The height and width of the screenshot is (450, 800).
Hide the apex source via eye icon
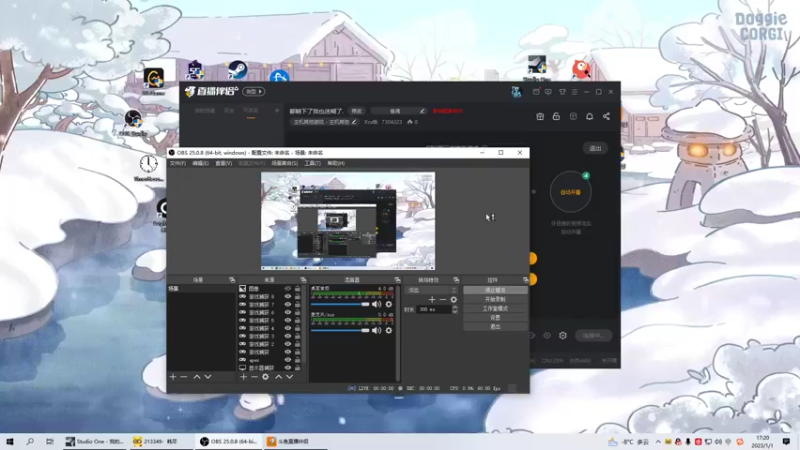(x=288, y=360)
